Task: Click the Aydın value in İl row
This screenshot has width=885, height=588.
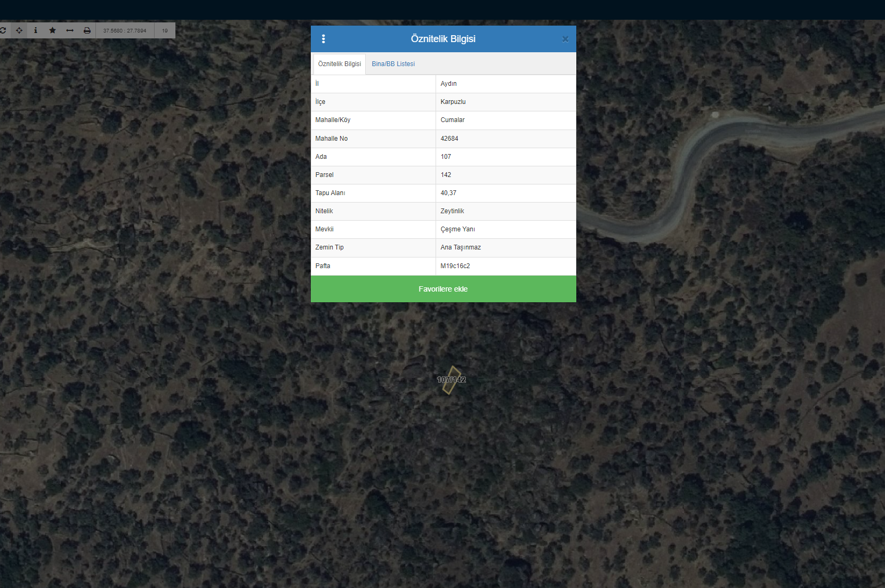Action: click(x=448, y=84)
